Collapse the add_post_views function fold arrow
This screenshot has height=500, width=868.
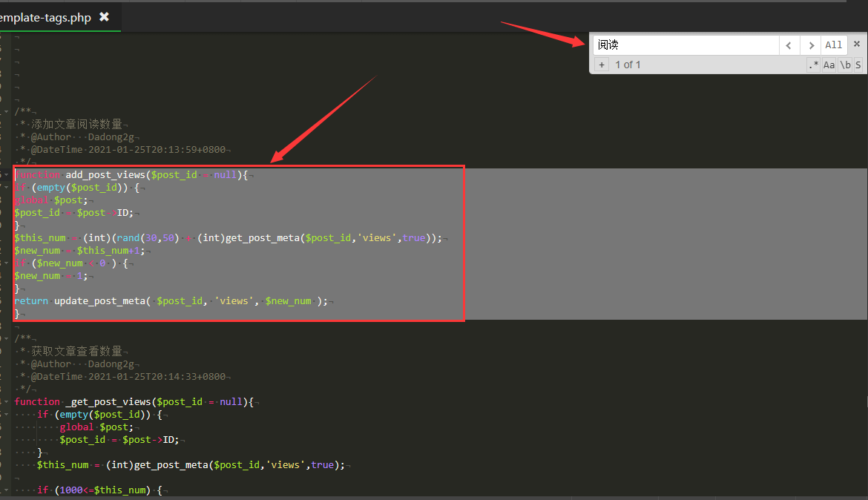point(7,175)
